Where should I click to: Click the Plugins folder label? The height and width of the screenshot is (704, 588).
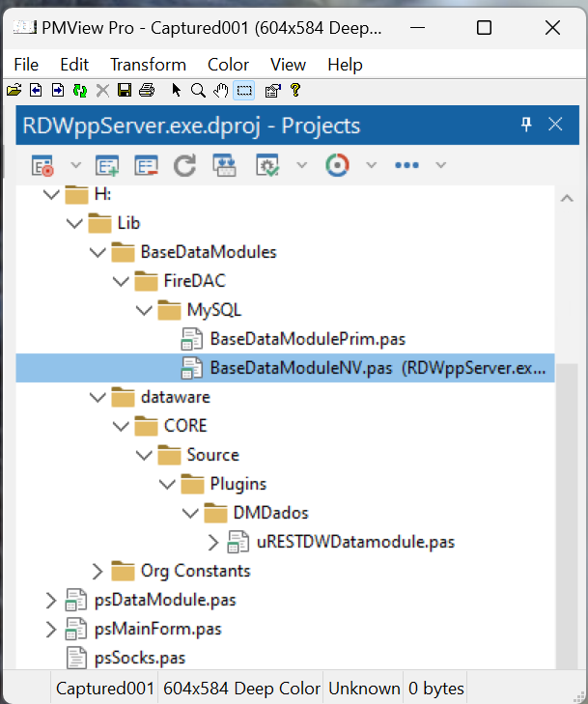238,484
